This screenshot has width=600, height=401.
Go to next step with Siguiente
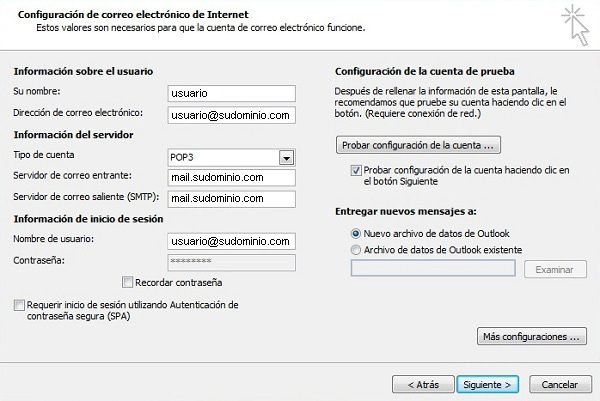click(x=488, y=384)
